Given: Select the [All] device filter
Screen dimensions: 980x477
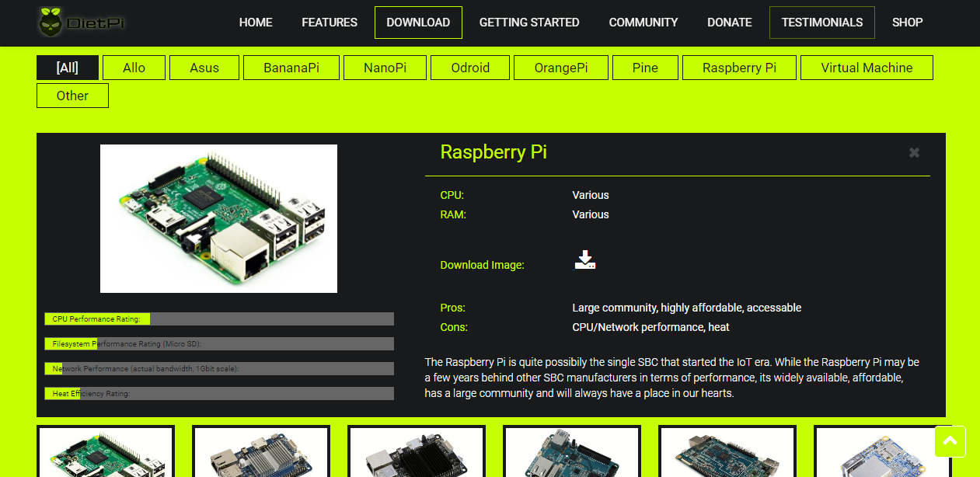Looking at the screenshot, I should coord(68,68).
